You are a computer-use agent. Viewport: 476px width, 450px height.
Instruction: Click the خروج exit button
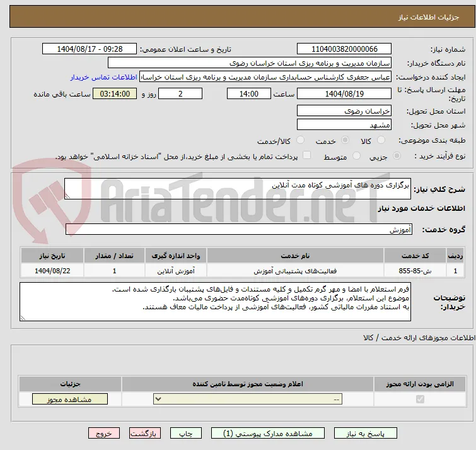(104, 434)
